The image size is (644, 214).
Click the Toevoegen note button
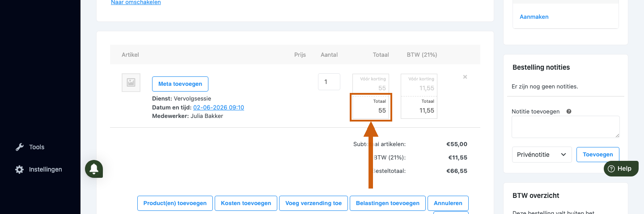pos(598,155)
